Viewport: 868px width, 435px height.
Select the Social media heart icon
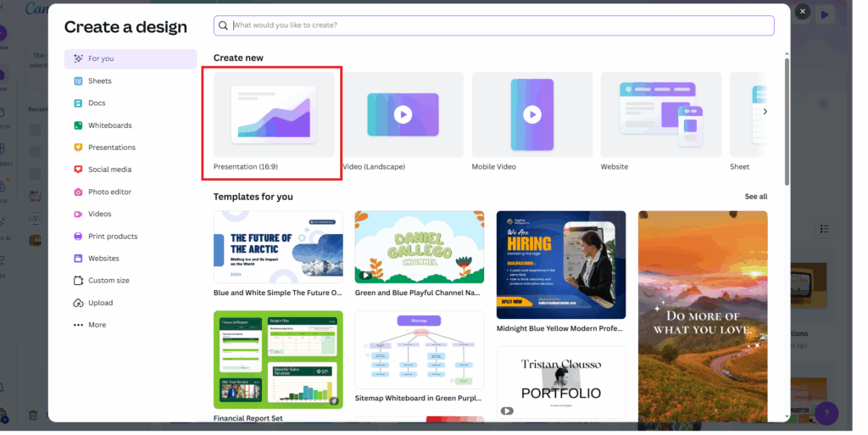(x=78, y=170)
